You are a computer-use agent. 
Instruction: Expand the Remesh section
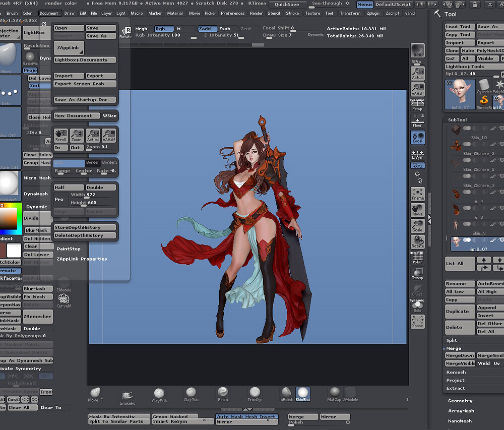[x=456, y=372]
